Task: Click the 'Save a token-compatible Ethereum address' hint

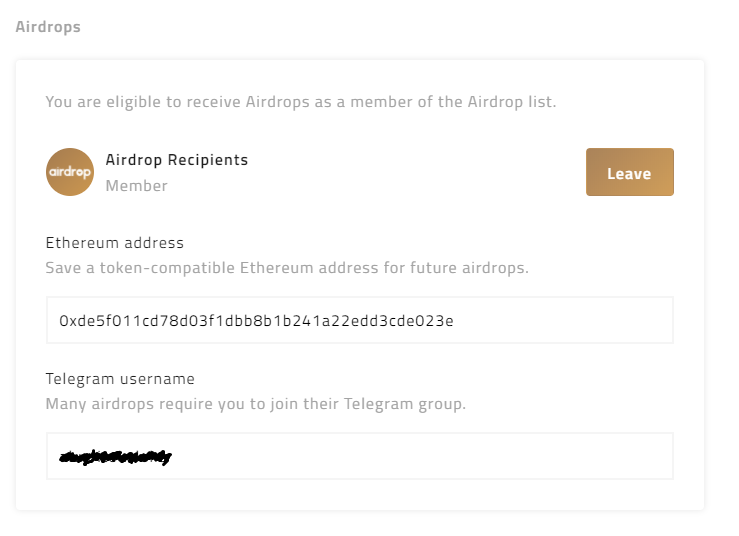Action: [287, 268]
